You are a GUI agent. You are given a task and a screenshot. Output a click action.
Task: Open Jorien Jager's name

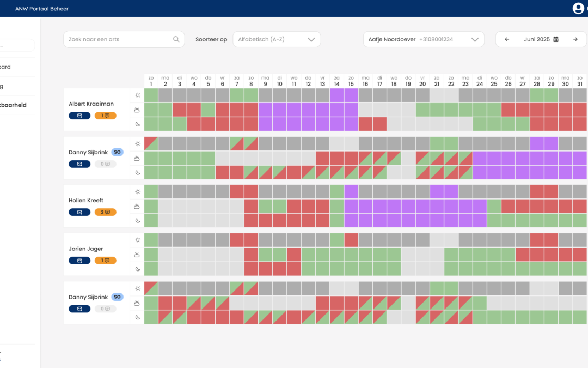86,249
